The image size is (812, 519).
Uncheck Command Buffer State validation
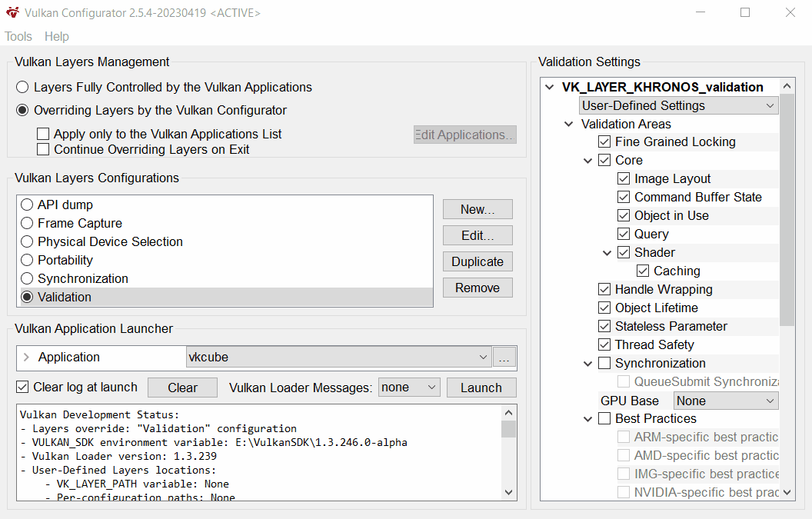point(624,198)
